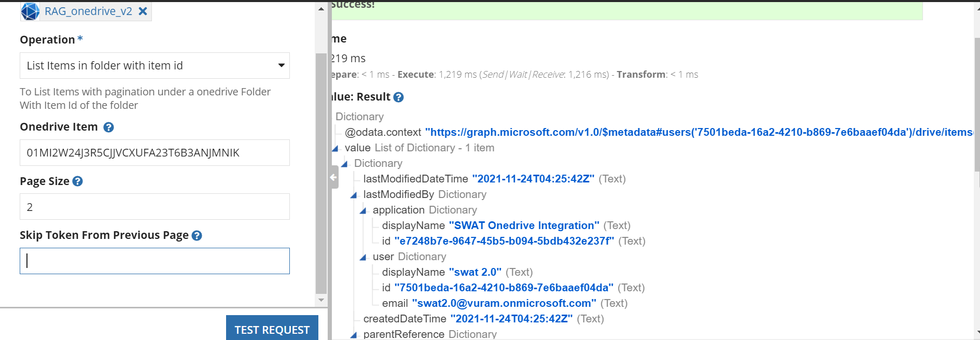Collapse the application Dictionary node
The image size is (980, 340).
click(363, 210)
